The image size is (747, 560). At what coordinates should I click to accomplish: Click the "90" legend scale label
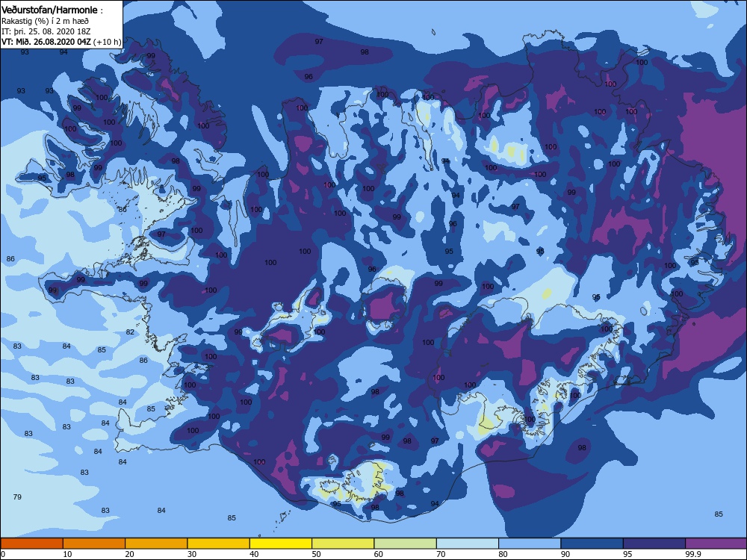[x=565, y=554]
